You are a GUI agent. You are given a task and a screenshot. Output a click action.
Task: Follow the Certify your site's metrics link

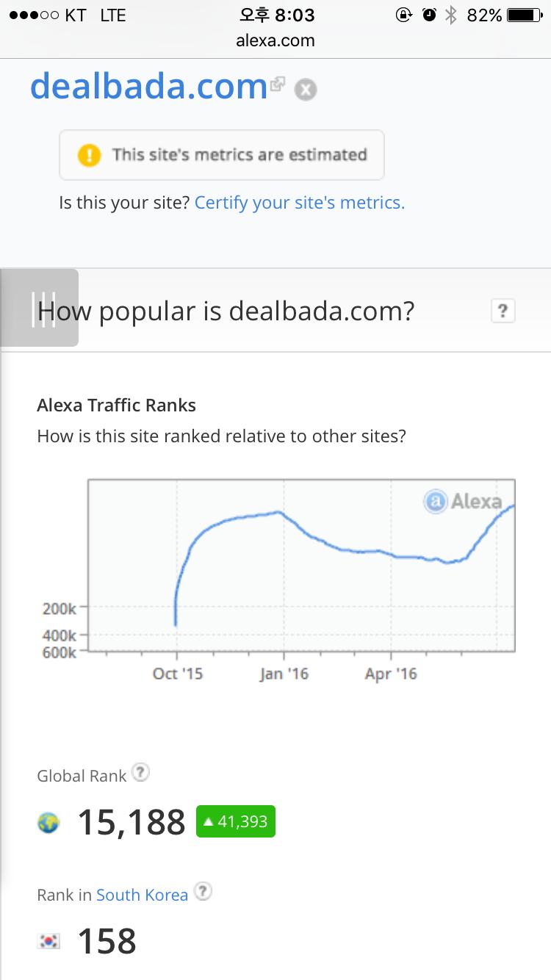click(x=299, y=203)
